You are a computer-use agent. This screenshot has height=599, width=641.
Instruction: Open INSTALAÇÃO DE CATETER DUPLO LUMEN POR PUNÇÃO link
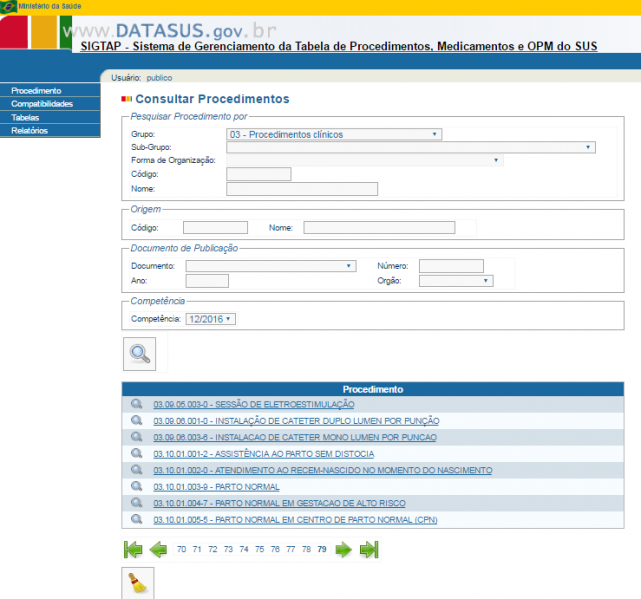coord(296,421)
